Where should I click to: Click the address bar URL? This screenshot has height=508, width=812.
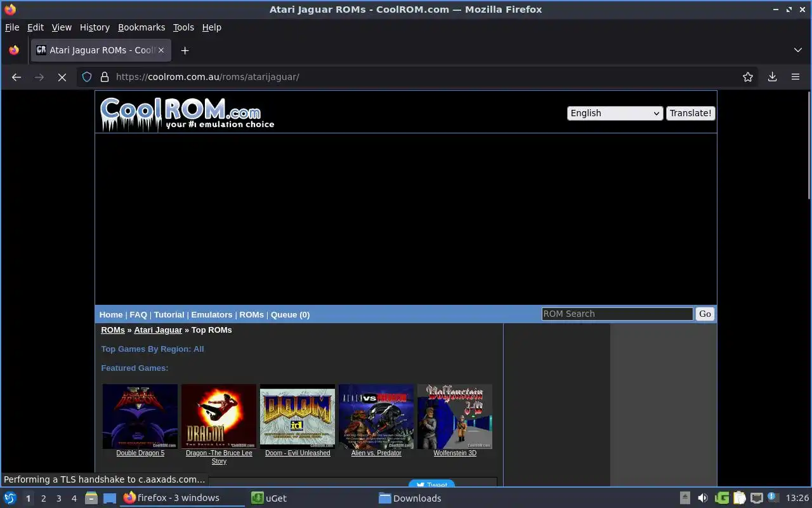[x=207, y=77]
